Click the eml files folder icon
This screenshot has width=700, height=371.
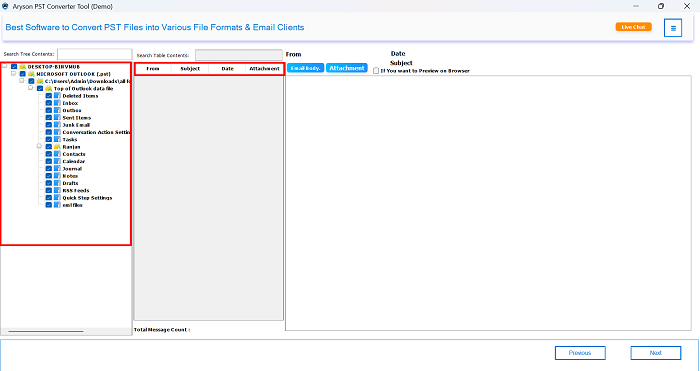click(x=57, y=205)
